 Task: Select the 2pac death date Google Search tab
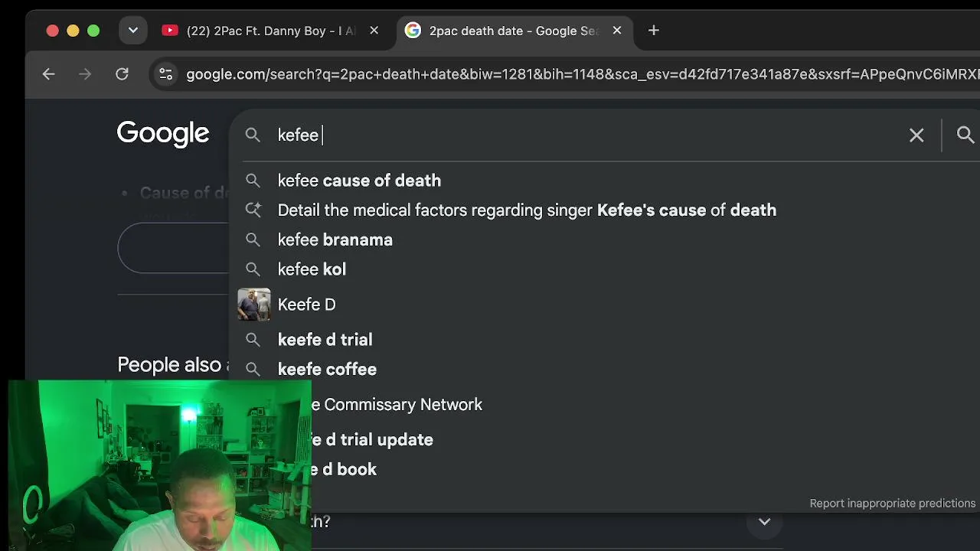514,31
